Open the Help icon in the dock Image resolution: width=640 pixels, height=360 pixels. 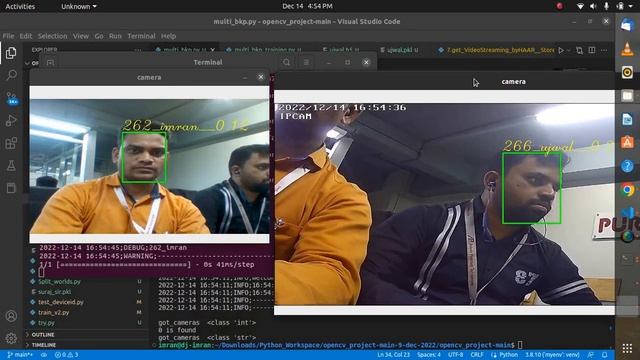627,166
